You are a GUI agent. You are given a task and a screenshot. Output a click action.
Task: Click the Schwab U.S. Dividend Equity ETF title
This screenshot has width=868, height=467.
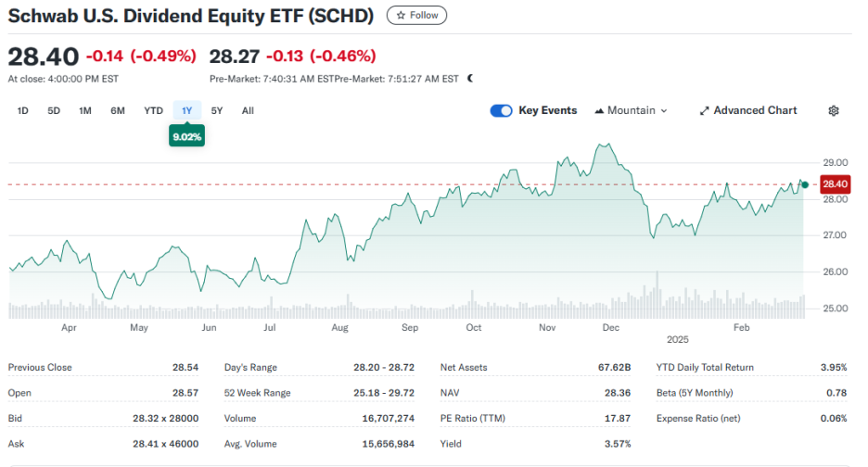tap(191, 16)
